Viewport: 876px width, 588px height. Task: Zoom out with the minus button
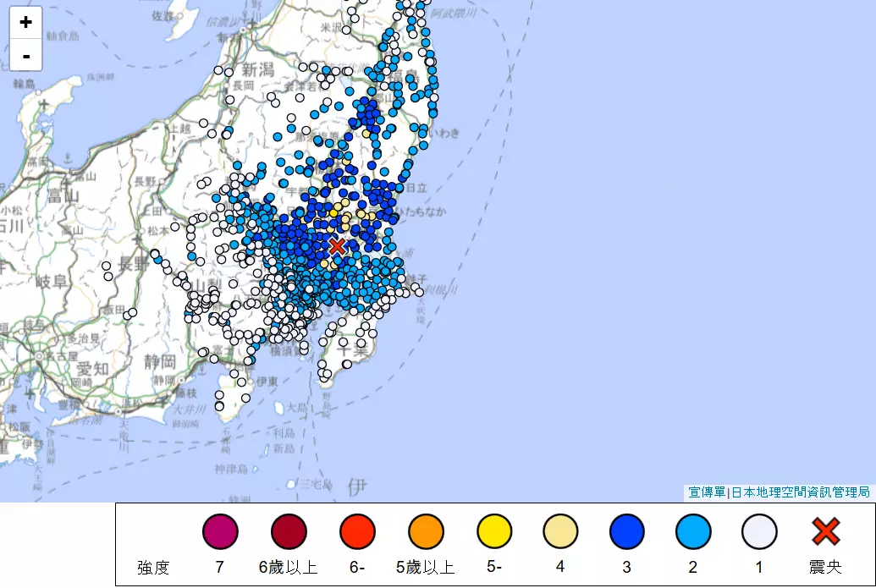pos(26,56)
